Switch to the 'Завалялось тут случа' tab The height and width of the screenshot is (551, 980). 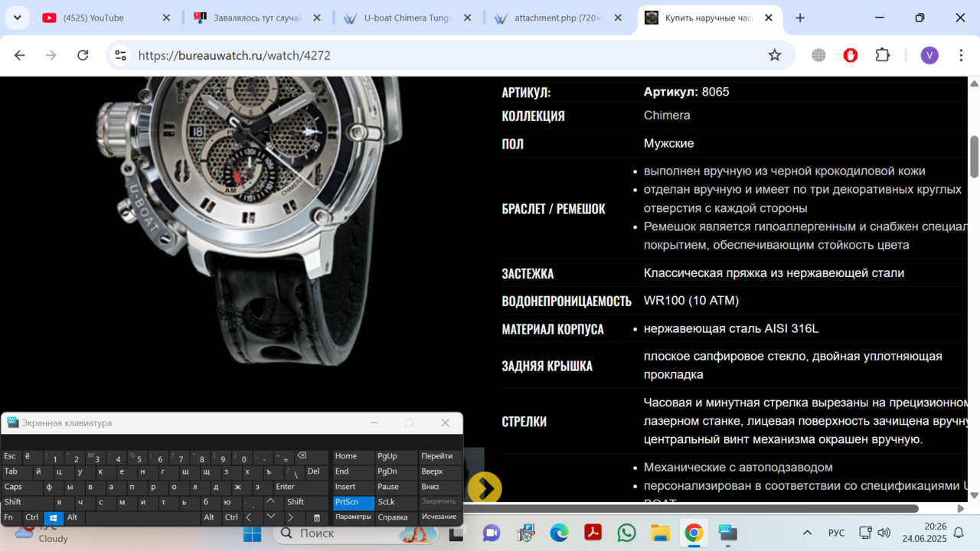(258, 18)
